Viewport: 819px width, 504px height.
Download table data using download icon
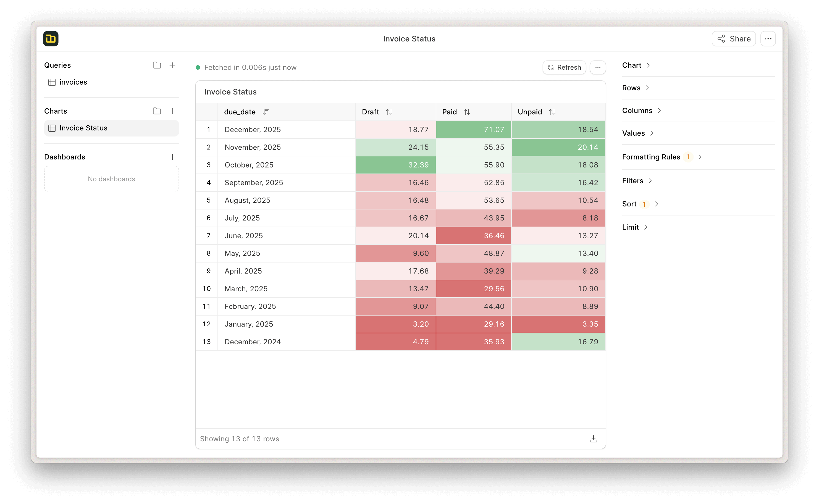593,439
